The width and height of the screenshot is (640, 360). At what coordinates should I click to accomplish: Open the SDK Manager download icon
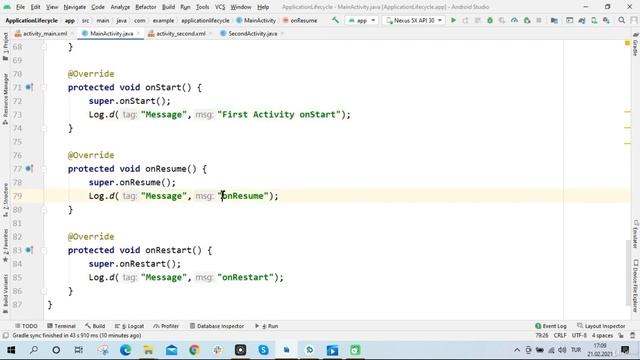click(606, 20)
